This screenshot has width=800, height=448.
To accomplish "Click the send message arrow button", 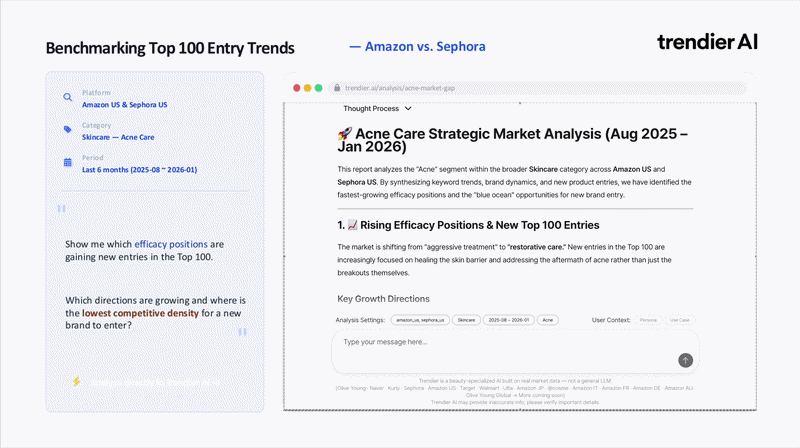I will tap(685, 360).
